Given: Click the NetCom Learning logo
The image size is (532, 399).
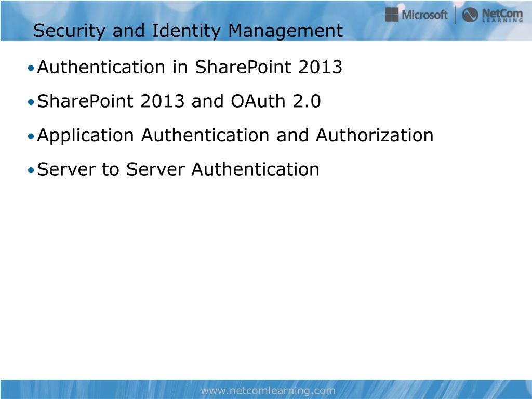Looking at the screenshot, I should click(x=493, y=15).
